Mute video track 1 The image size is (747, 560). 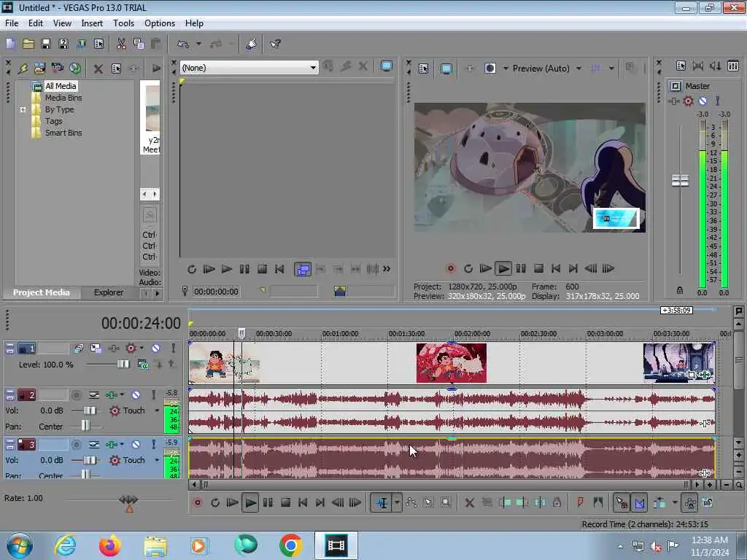pos(156,348)
